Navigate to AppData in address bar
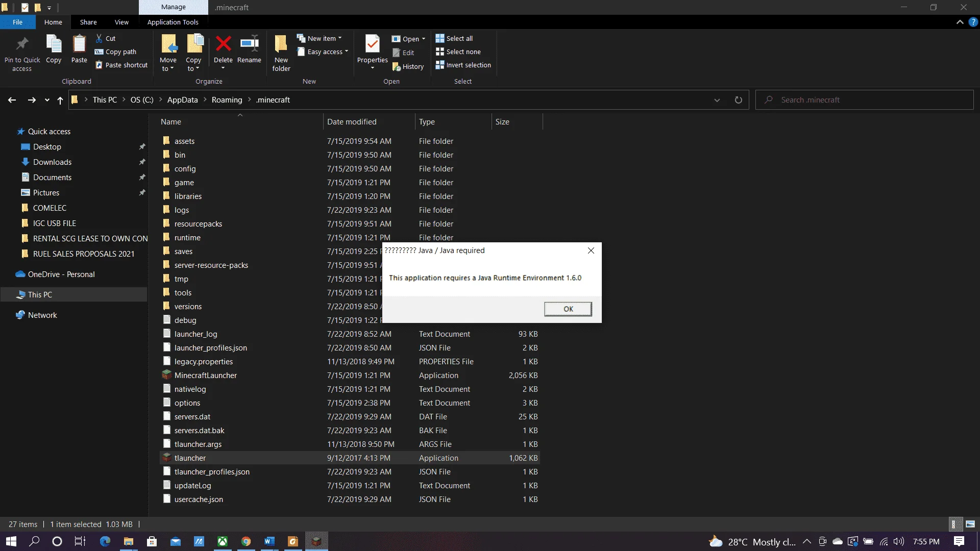Screen dimensions: 980x551 coord(182,100)
